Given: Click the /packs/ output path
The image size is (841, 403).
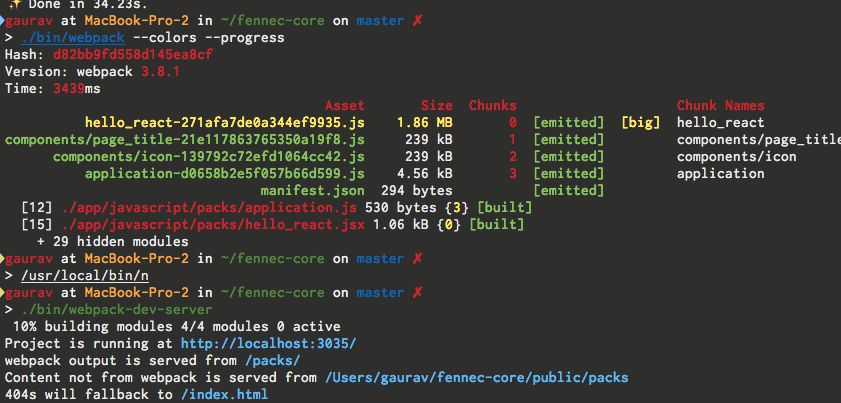Looking at the screenshot, I should (x=272, y=361).
